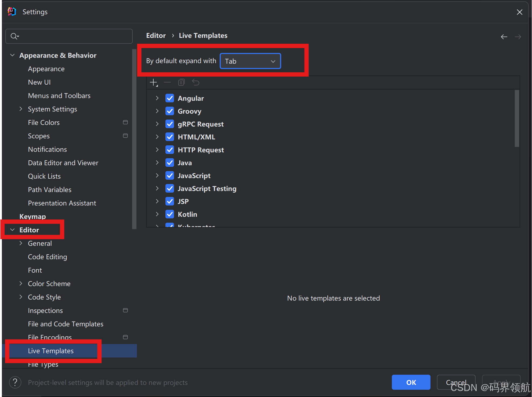This screenshot has width=532, height=397.
Task: Uncheck the JSP template group
Action: pos(170,201)
